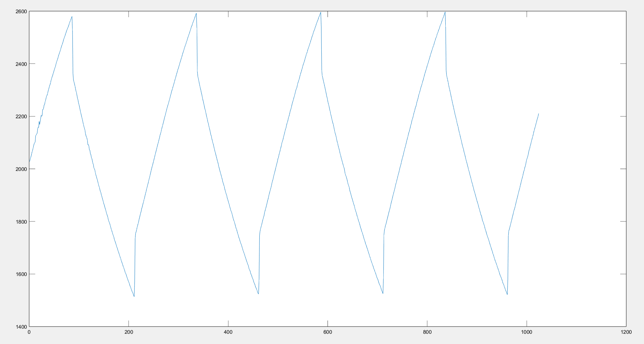Click the 1400 y-axis tick label

click(x=21, y=327)
